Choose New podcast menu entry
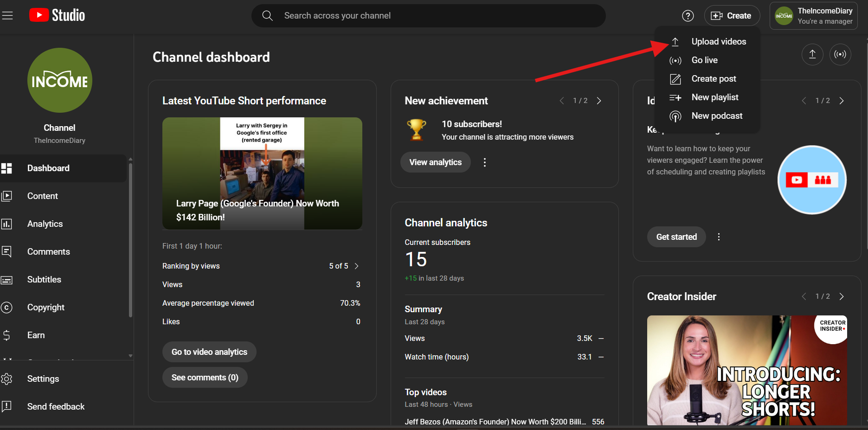 707,116
